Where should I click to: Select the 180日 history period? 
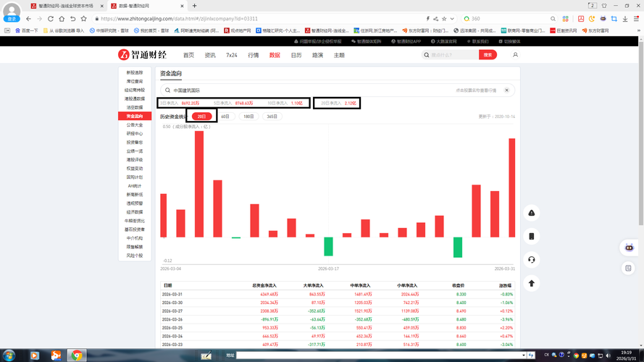tap(248, 117)
